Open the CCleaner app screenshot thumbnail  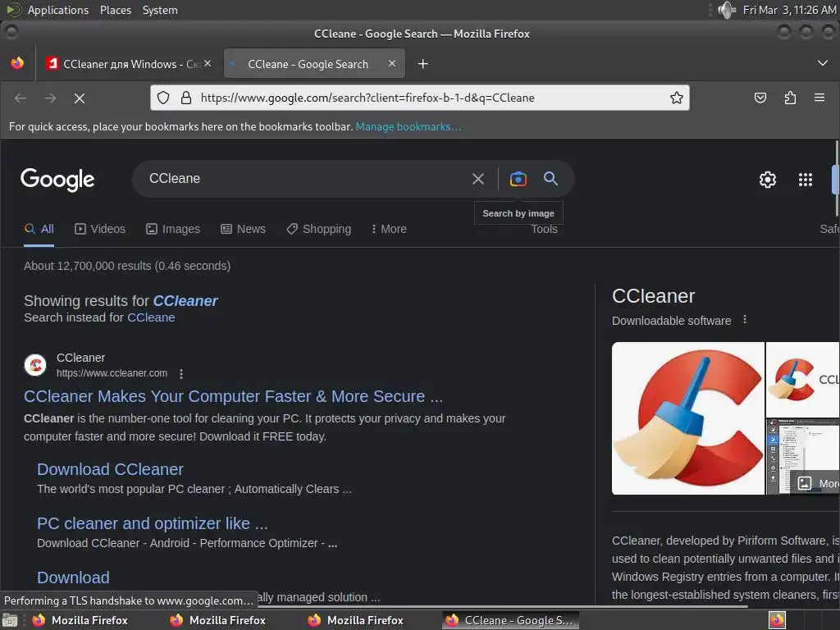[802, 457]
